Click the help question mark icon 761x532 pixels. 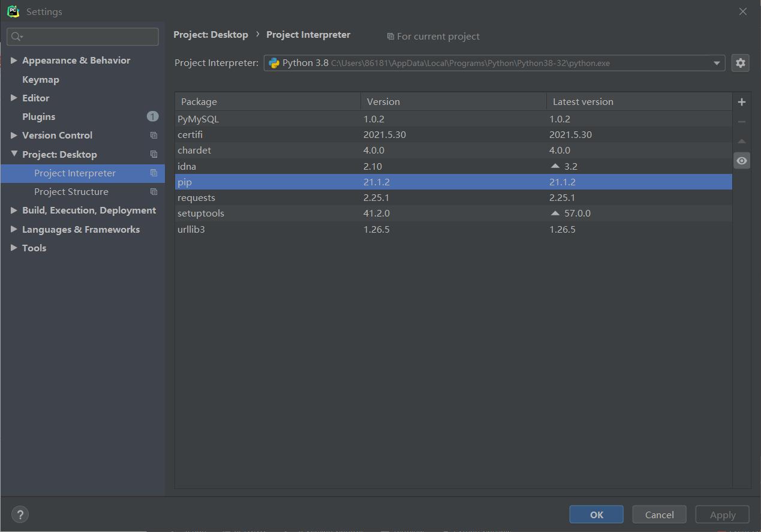20,515
